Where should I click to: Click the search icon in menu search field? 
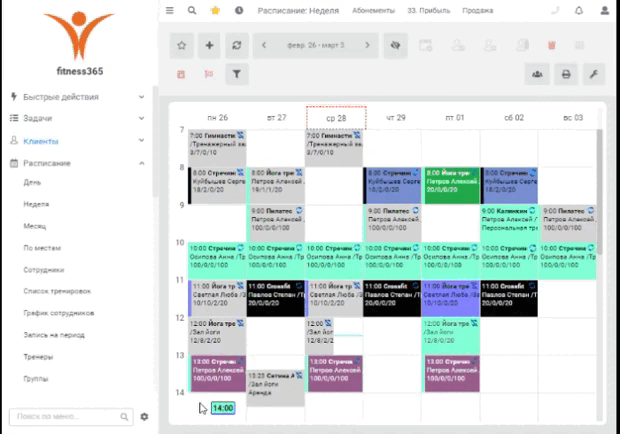[x=124, y=417]
